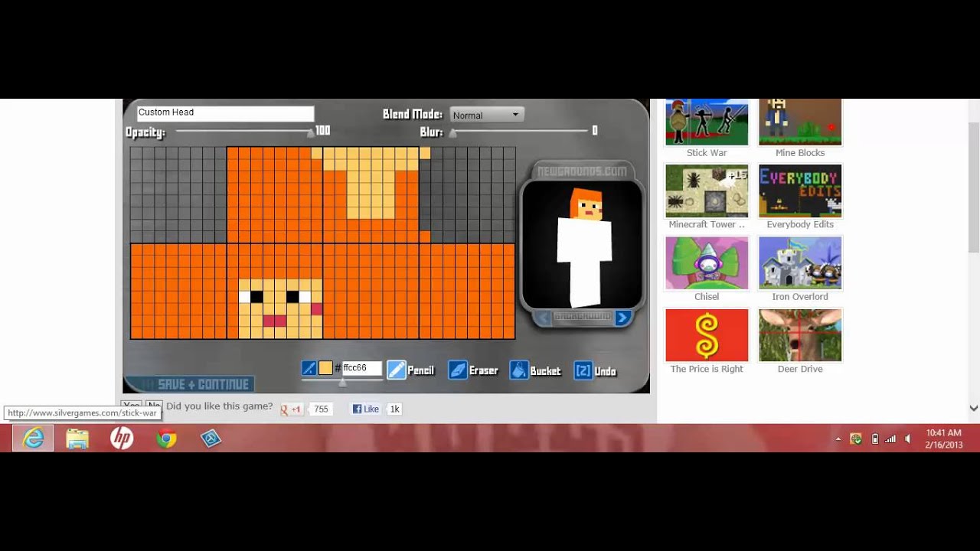Click The Price is Right text link
This screenshot has height=551, width=980.
[707, 369]
